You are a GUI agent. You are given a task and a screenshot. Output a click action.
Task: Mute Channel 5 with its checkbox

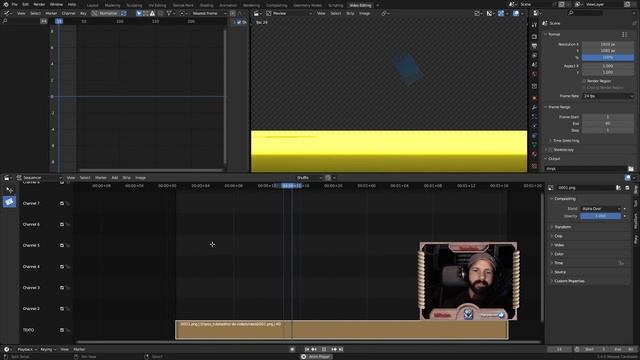point(62,245)
